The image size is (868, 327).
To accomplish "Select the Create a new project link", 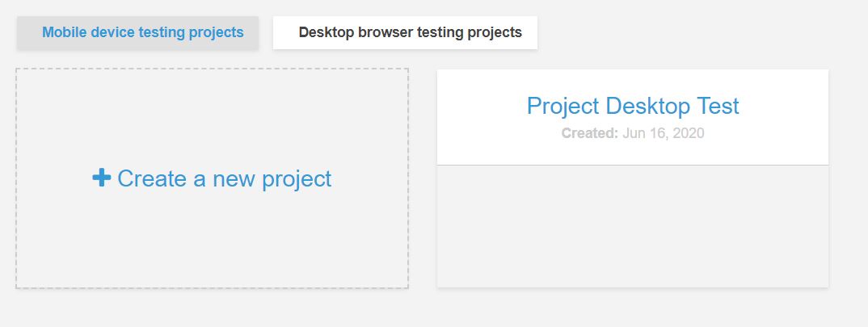I will coord(212,178).
